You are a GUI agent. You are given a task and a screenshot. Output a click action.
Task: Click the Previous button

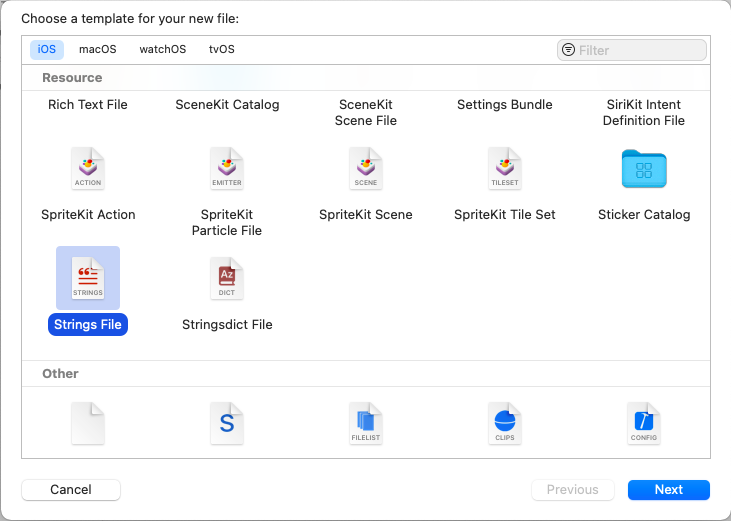coord(572,490)
